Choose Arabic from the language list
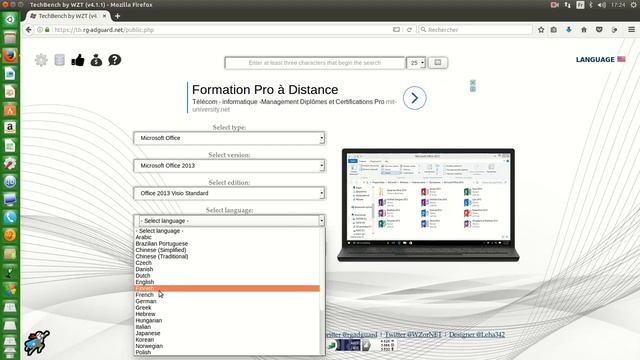 (x=227, y=237)
